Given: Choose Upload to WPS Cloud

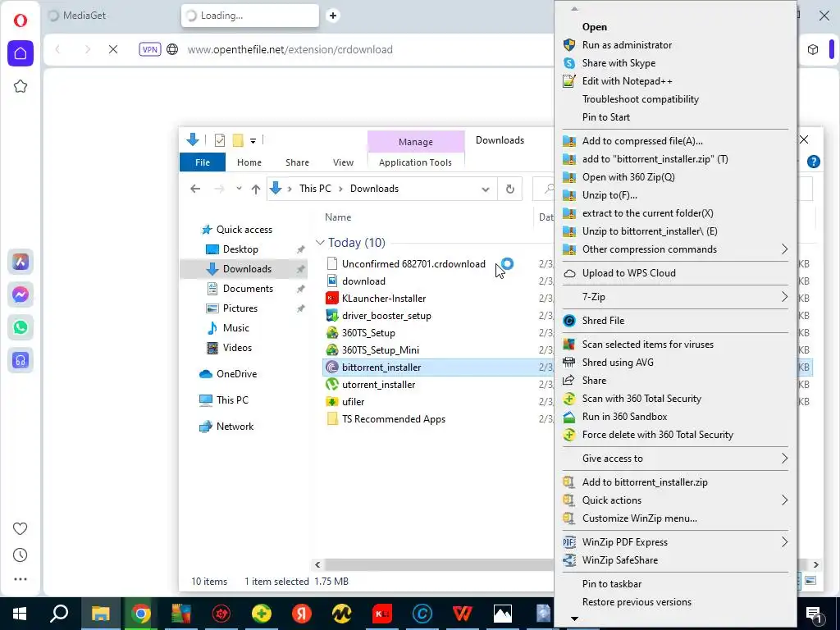Looking at the screenshot, I should (x=675, y=273).
